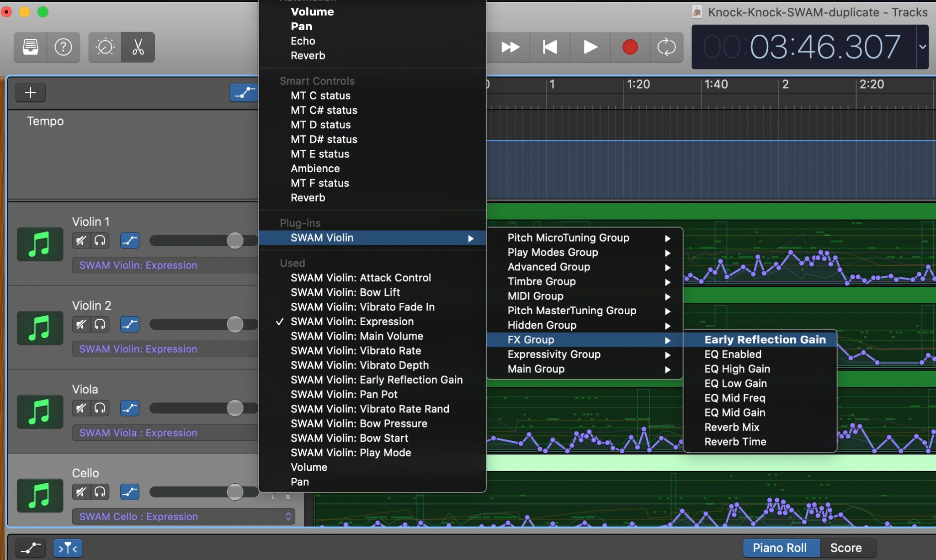
Task: Open the time display mode chevron
Action: coord(923,47)
